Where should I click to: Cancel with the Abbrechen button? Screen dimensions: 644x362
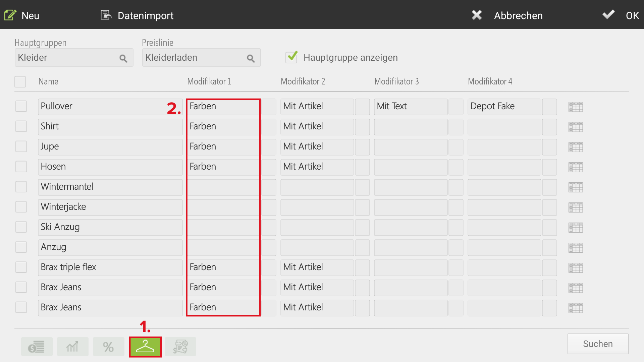pos(507,15)
